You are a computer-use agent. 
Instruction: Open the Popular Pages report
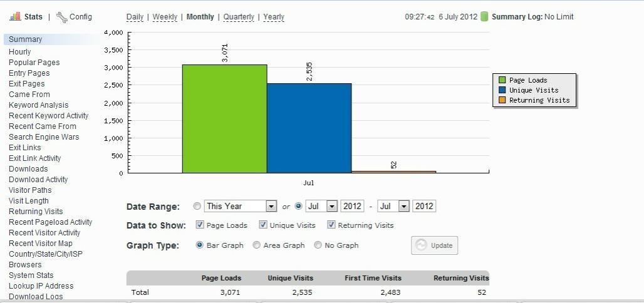(34, 63)
